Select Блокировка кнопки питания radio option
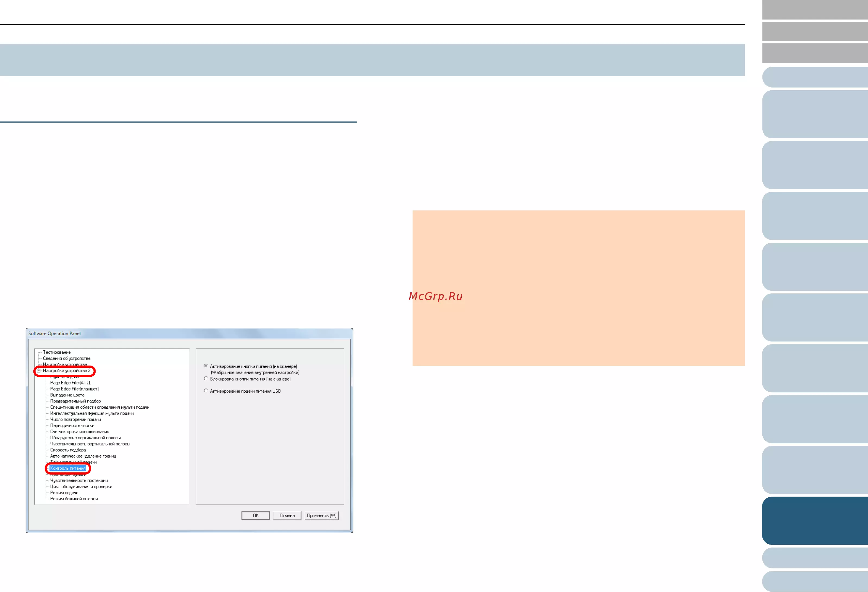The image size is (868, 592). [x=206, y=379]
